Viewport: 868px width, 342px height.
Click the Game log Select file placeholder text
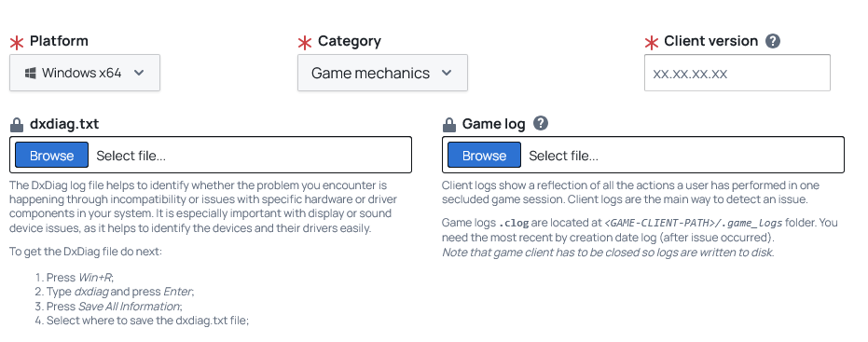point(563,156)
